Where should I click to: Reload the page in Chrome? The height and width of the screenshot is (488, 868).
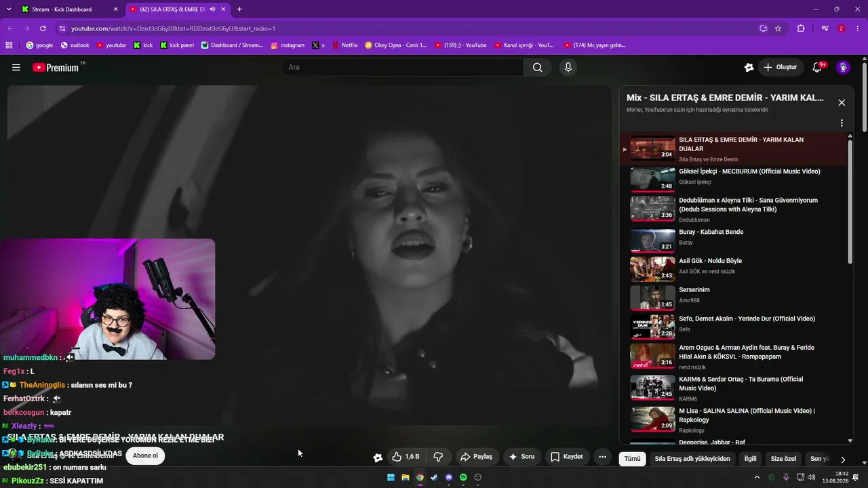(x=43, y=28)
